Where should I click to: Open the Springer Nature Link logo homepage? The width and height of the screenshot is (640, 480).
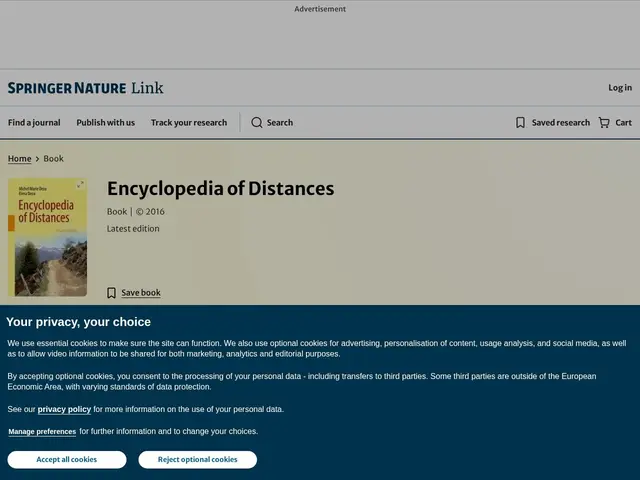[85, 88]
